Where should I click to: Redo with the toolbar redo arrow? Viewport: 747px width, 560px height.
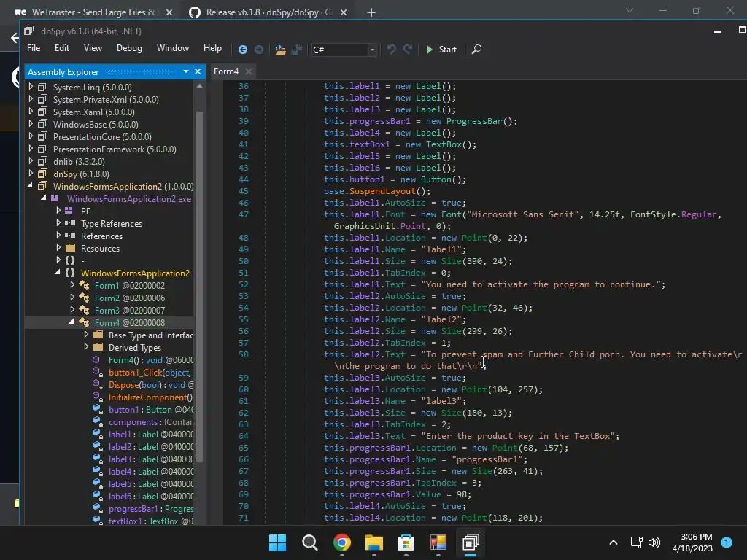click(x=408, y=50)
